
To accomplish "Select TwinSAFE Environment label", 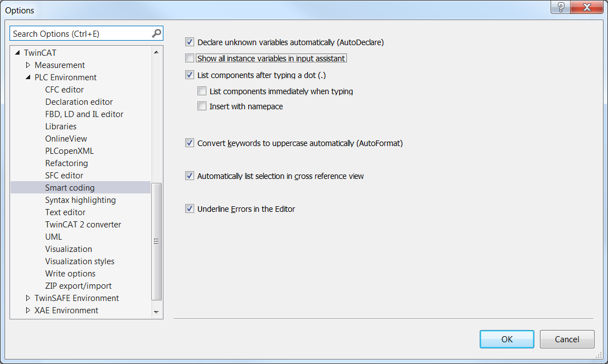I will click(77, 298).
